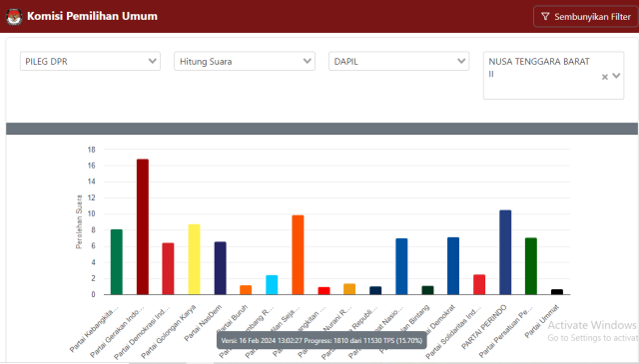639x364 pixels.
Task: Click the Komisi Pemilihan Umum title
Action: coord(92,16)
